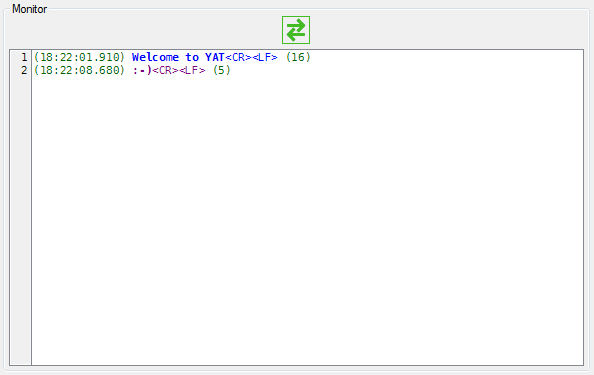Click the timestamp (18:22:01.910)

click(79, 57)
